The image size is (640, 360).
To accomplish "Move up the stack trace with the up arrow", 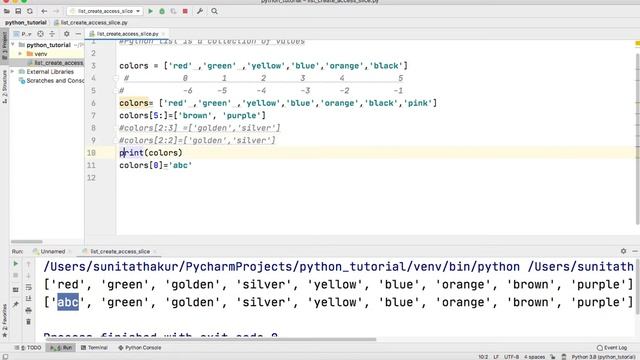I will (29, 264).
